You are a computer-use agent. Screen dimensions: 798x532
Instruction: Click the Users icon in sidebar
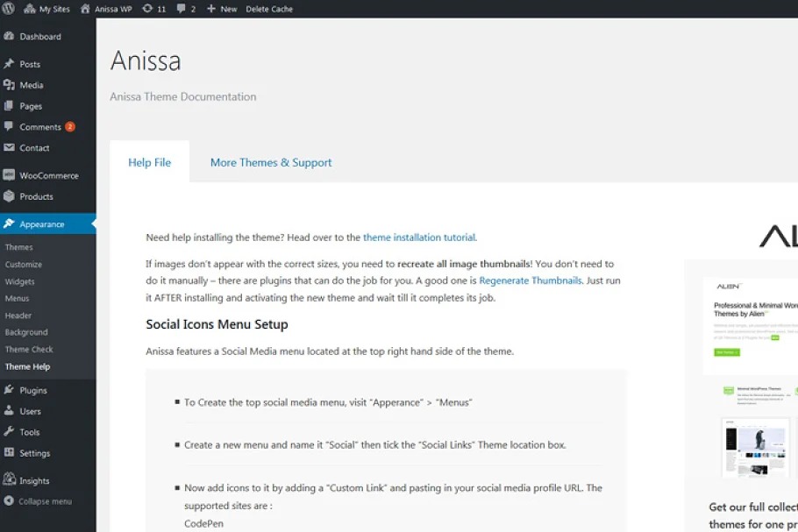[x=9, y=411]
